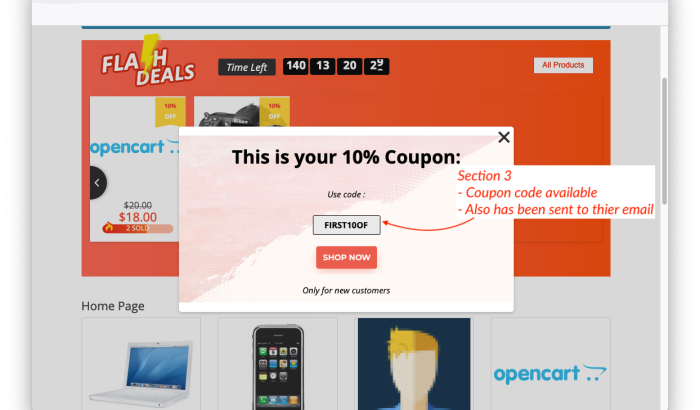Click the SHOP NOW button
The width and height of the screenshot is (700, 410).
tap(346, 257)
